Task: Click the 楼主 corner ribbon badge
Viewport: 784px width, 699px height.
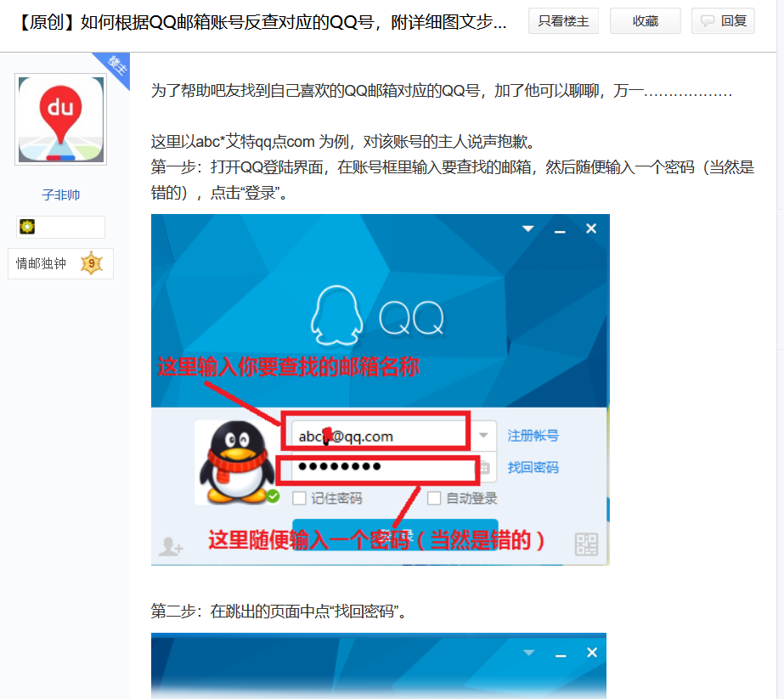Action: coord(116,66)
